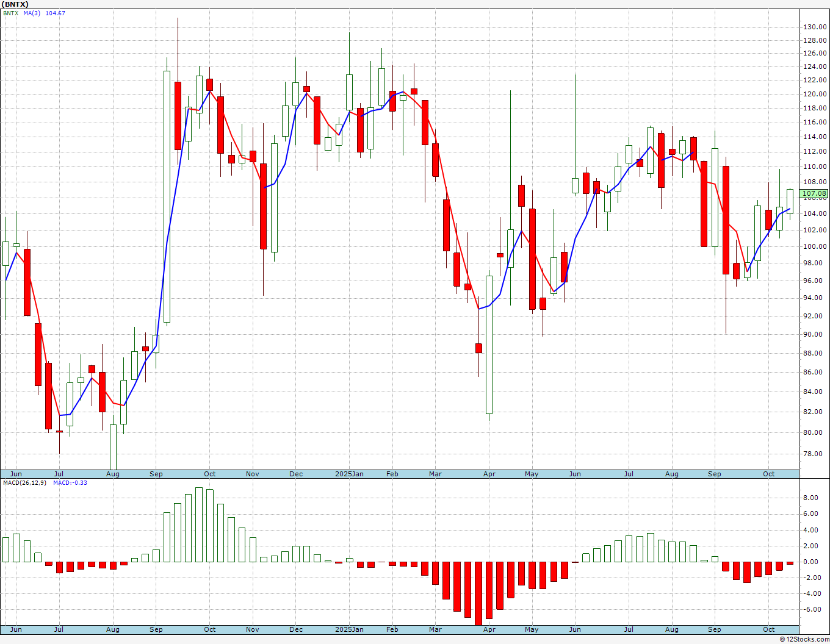Click May on the price chart time axis
This screenshot has height=644, width=830.
point(532,474)
